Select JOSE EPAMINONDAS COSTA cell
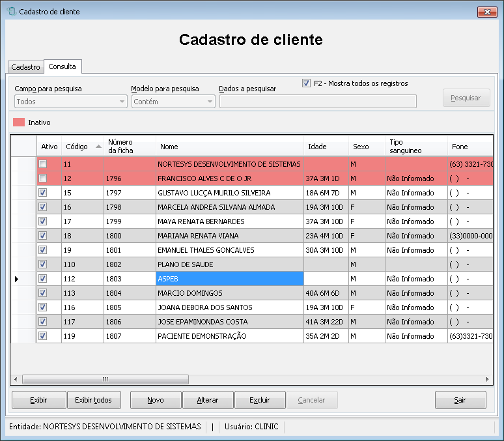Screen dimensions: 504x441 point(230,322)
